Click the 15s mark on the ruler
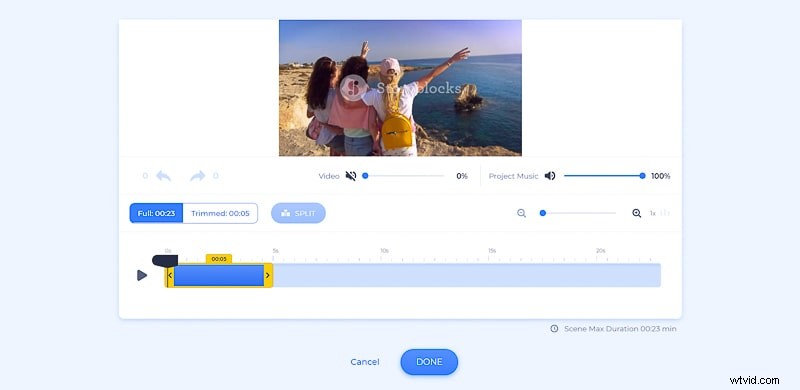Viewport: 800px width, 390px height. [492, 251]
